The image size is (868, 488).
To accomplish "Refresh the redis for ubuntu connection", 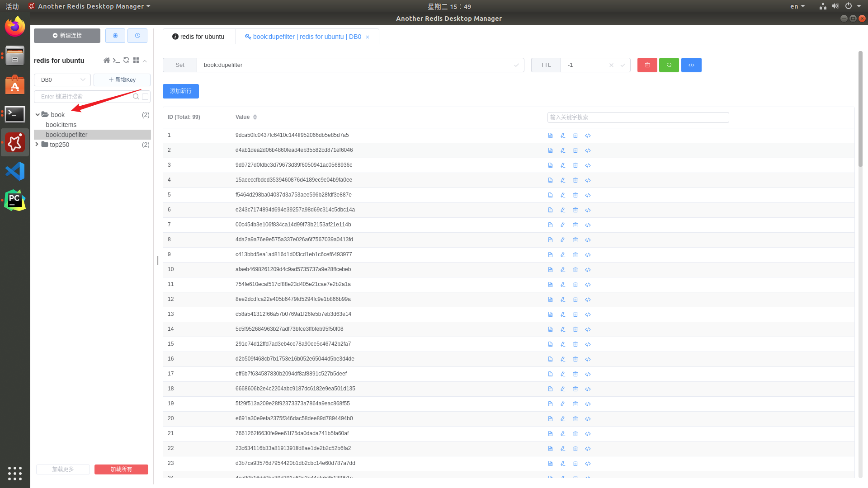I will click(x=126, y=60).
